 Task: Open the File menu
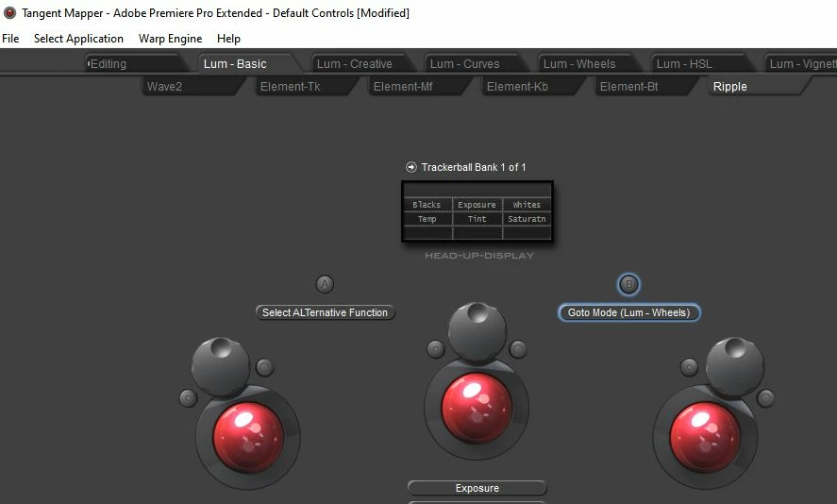tap(10, 39)
